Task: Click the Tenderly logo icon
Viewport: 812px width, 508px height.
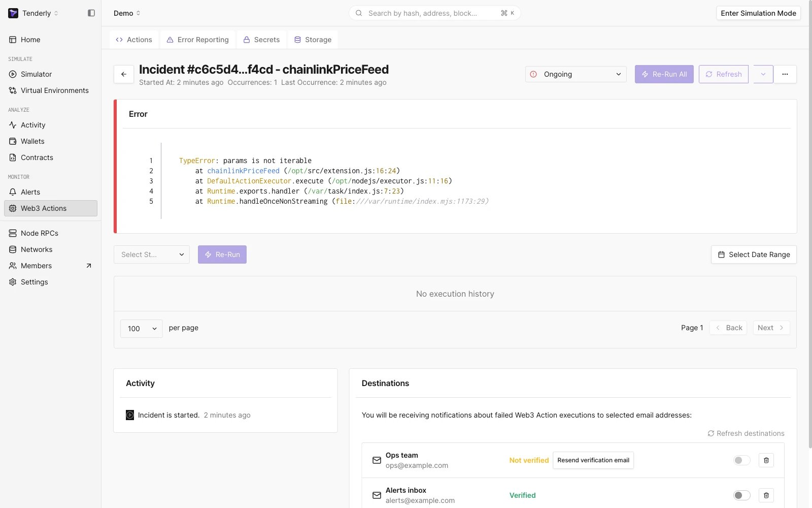Action: click(x=13, y=13)
